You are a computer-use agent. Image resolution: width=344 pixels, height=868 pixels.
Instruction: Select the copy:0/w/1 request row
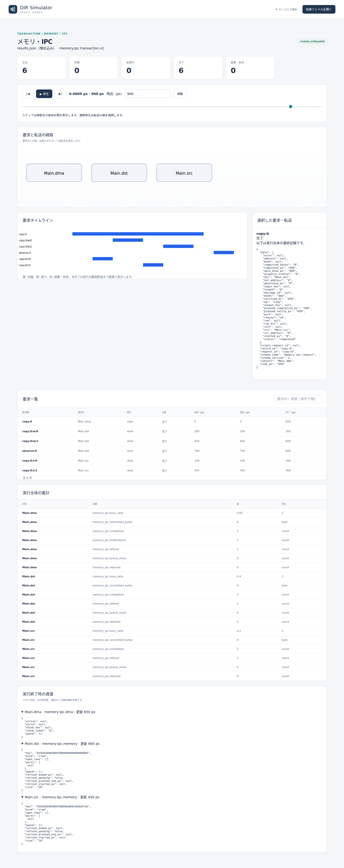[172, 441]
